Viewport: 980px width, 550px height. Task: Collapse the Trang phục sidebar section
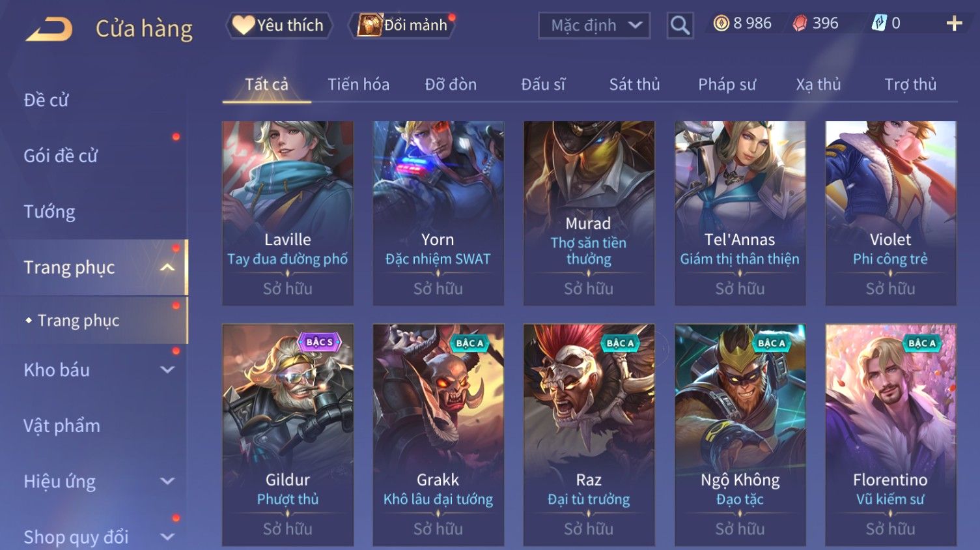click(167, 267)
